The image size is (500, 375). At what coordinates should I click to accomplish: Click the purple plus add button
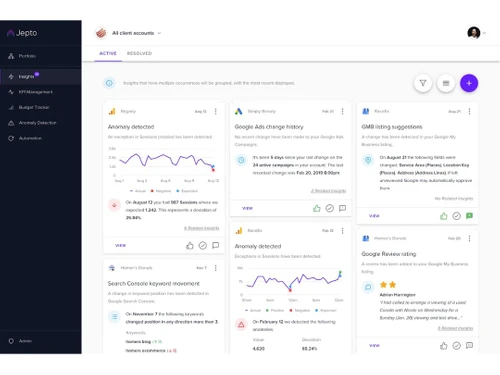click(469, 83)
